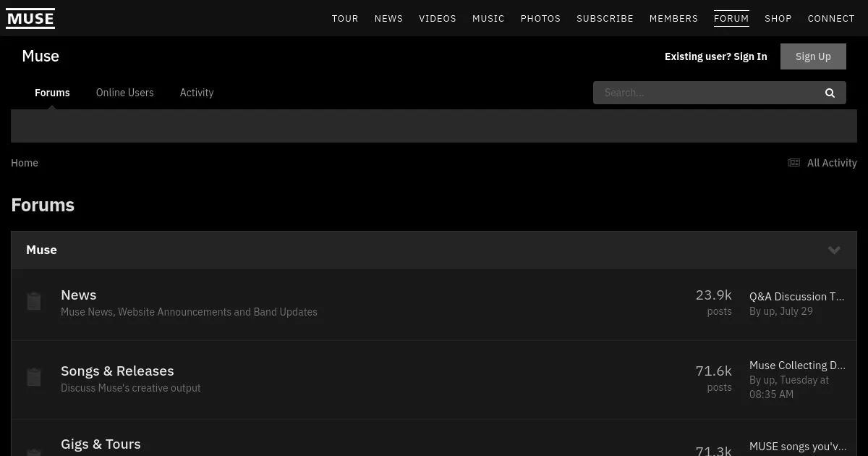Focus the Search input field
The image size is (868, 456).
pyautogui.click(x=705, y=93)
